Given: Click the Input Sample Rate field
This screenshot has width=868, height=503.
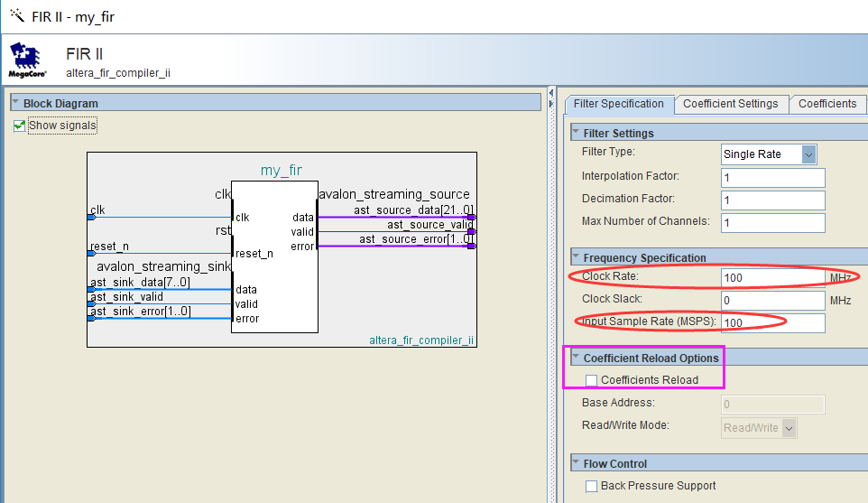Looking at the screenshot, I should tap(772, 323).
